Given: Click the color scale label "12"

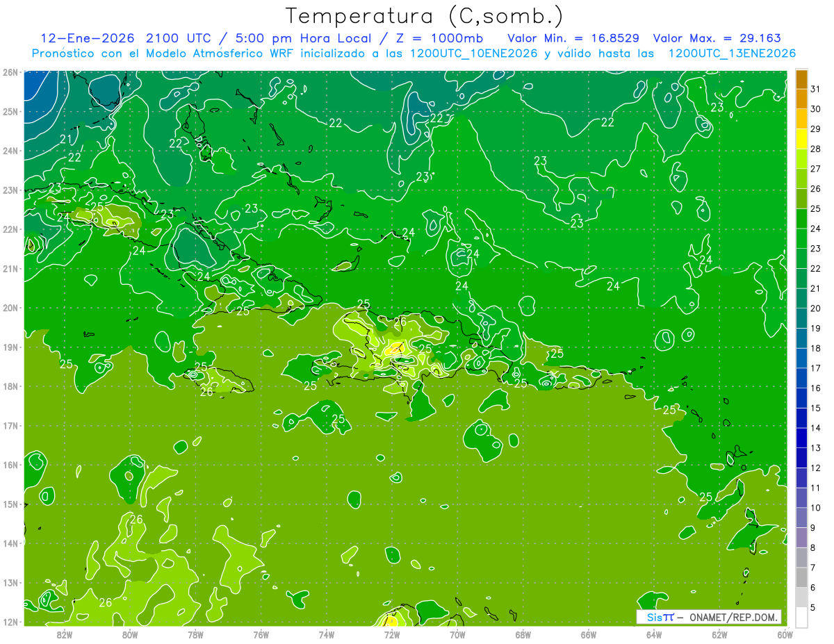Looking at the screenshot, I should pos(816,468).
